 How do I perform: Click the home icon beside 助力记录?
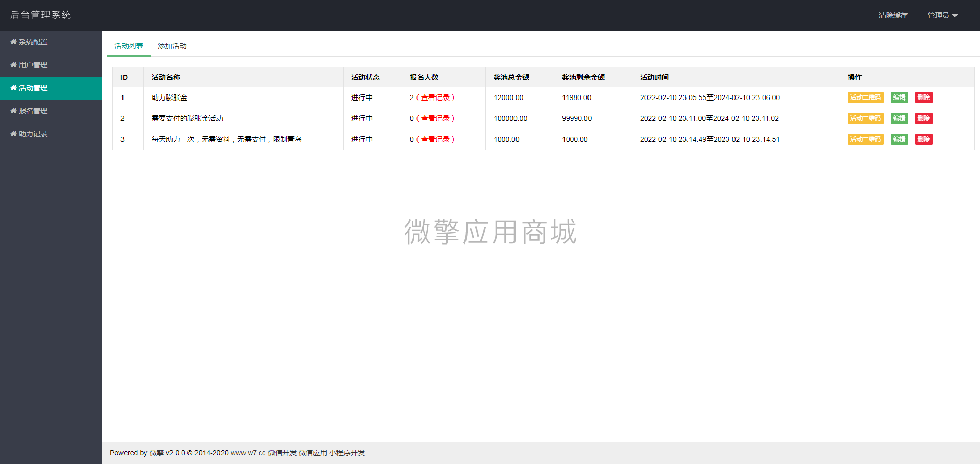tap(13, 134)
